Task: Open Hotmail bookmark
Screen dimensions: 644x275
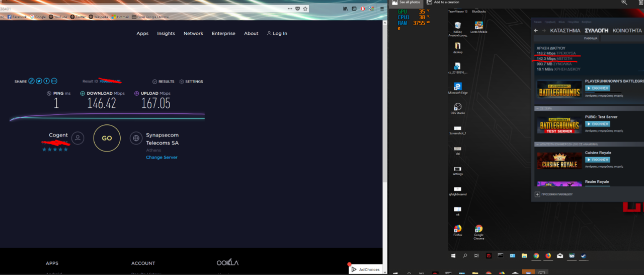Action: [119, 17]
